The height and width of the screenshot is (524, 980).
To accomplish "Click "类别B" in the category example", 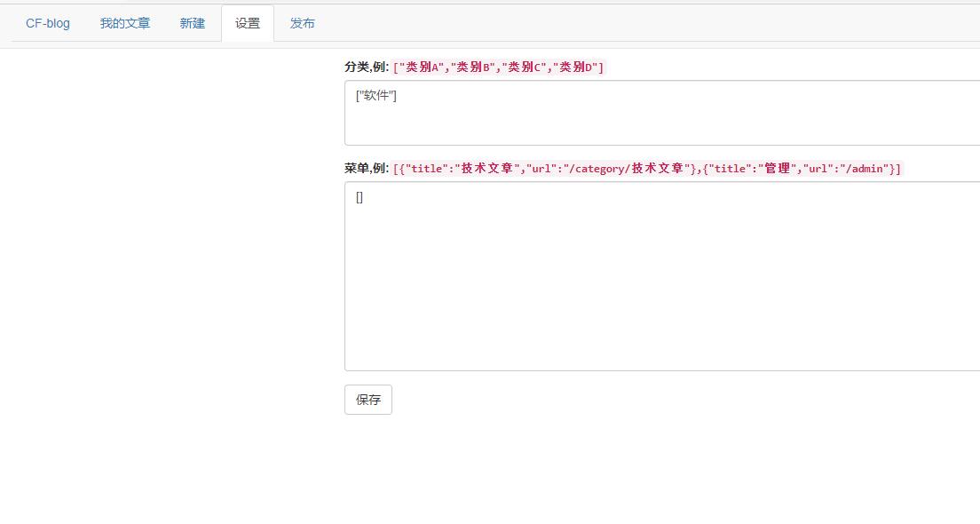I will coord(474,67).
